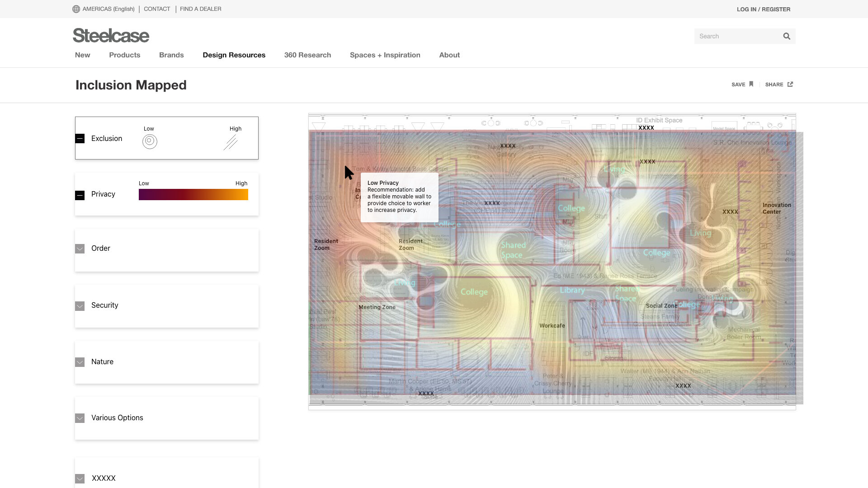This screenshot has height=488, width=868.
Task: Click the Workcafe label on the map
Action: coord(552,326)
